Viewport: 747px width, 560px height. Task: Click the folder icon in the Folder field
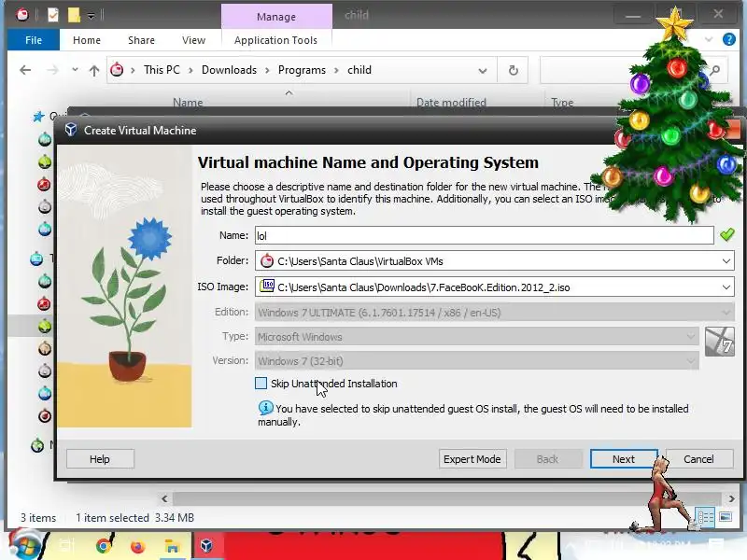(267, 260)
